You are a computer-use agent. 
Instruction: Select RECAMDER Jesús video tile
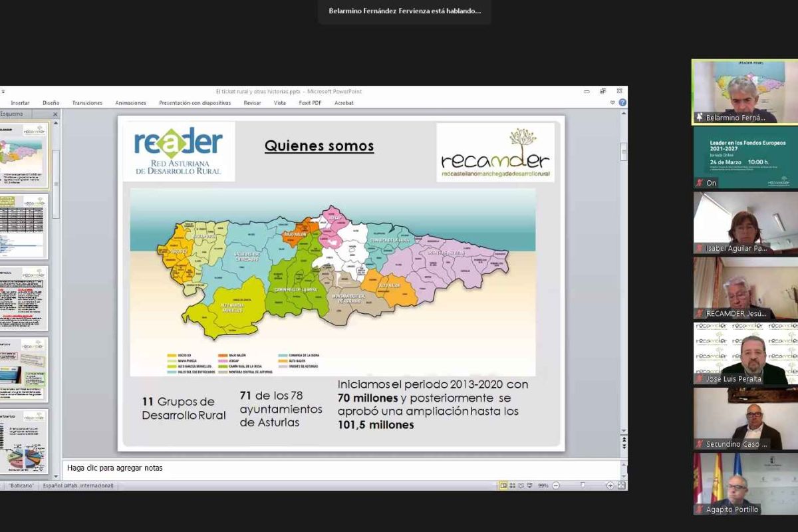(x=745, y=288)
